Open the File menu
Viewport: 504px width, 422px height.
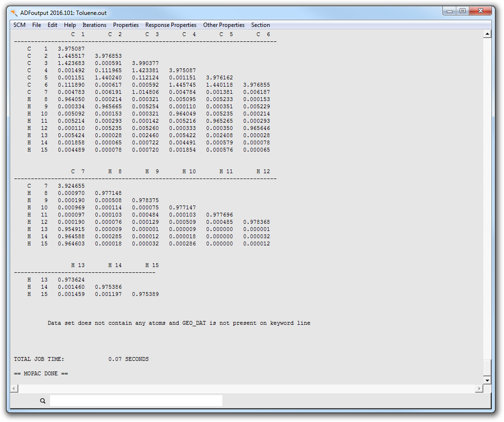pos(36,25)
